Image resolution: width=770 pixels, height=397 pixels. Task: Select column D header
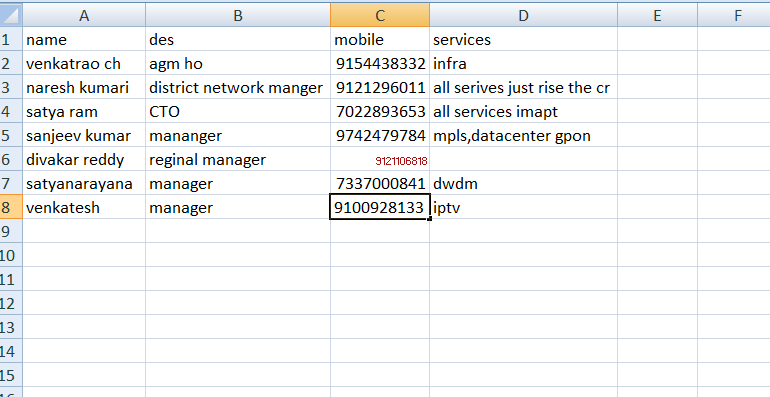point(523,15)
